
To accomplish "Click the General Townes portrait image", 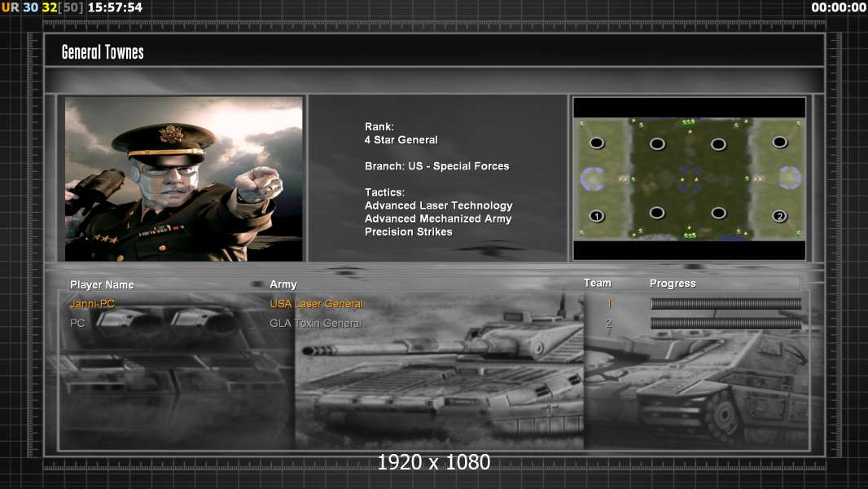I will pos(184,178).
